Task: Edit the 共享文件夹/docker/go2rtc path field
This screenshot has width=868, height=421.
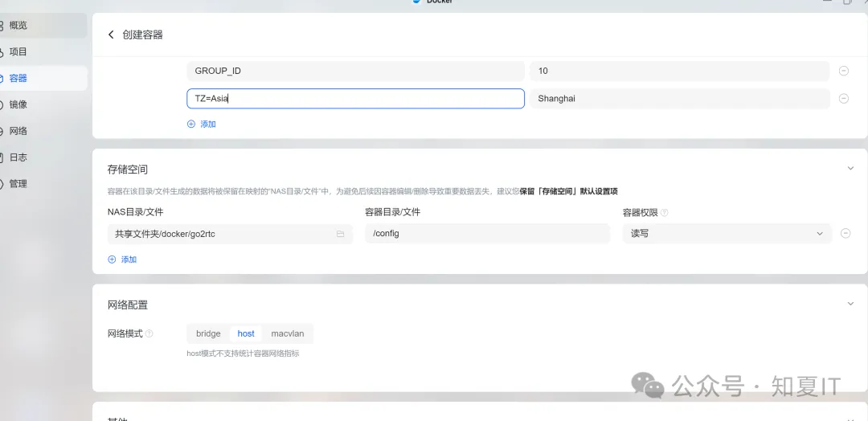Action: point(230,234)
